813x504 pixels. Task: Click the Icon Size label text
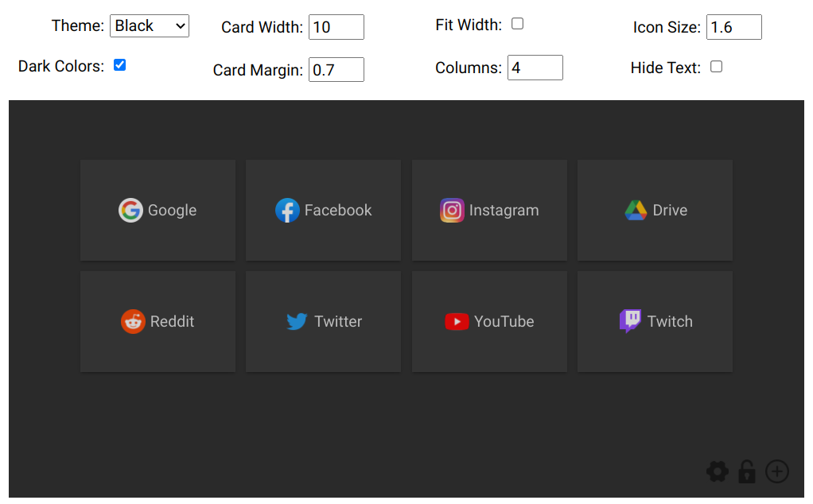(667, 28)
